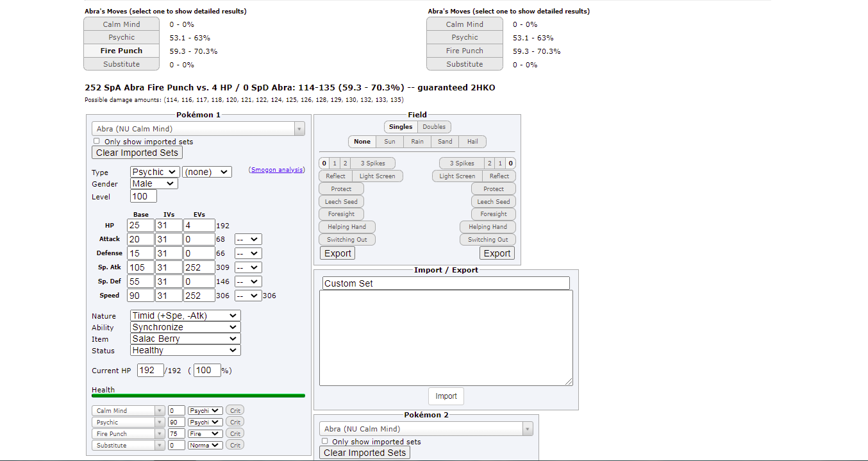Viewport: 868px width, 461px height.
Task: Click the green Health bar
Action: point(198,396)
